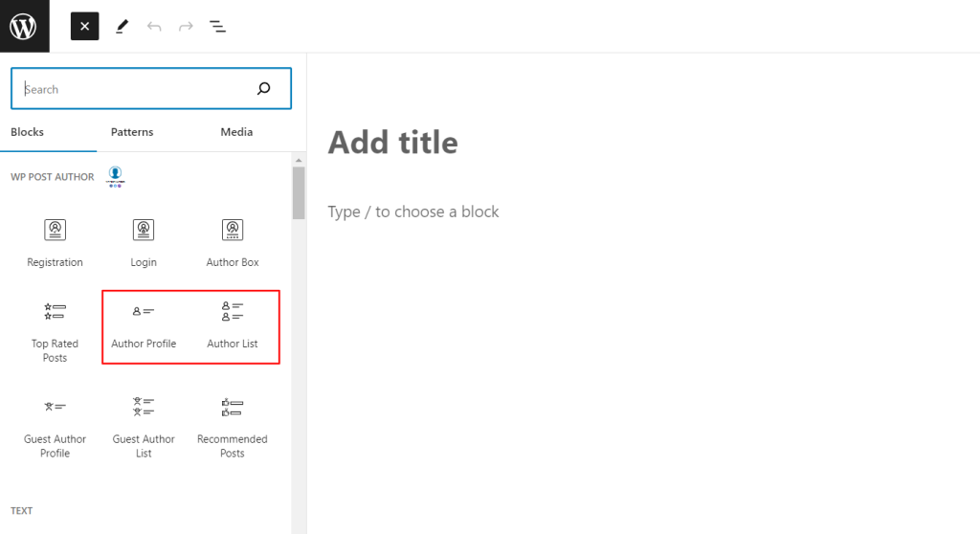Image resolution: width=980 pixels, height=534 pixels.
Task: Click the block list scrollbar thumb
Action: pos(299,192)
